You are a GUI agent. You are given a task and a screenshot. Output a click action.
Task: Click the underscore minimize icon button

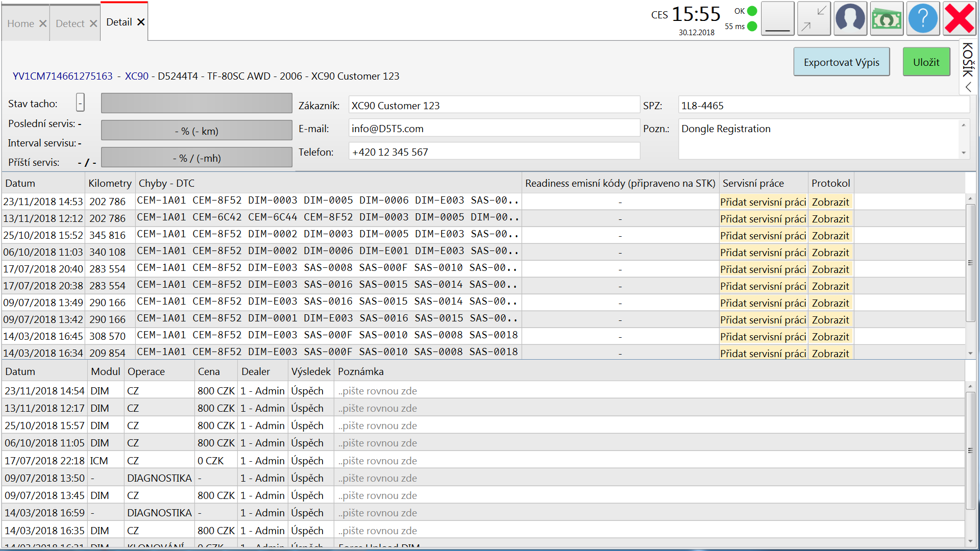777,19
